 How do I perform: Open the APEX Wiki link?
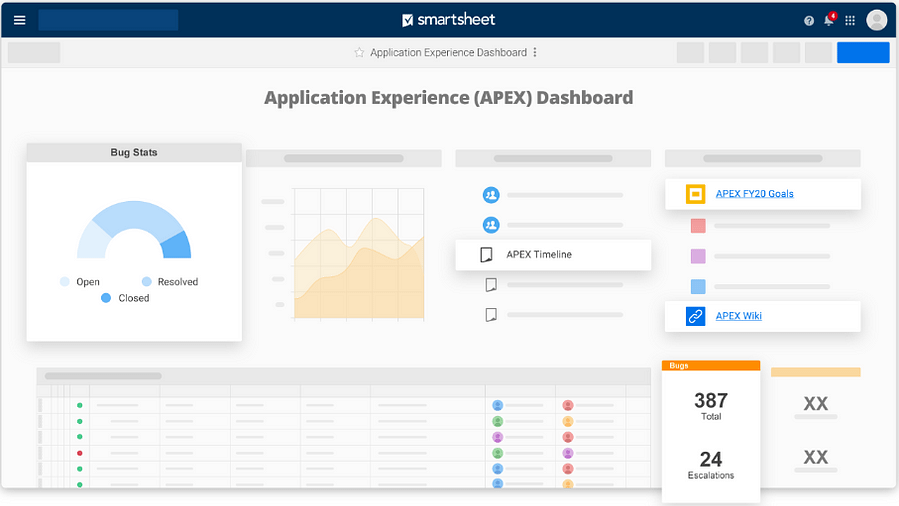(x=738, y=316)
